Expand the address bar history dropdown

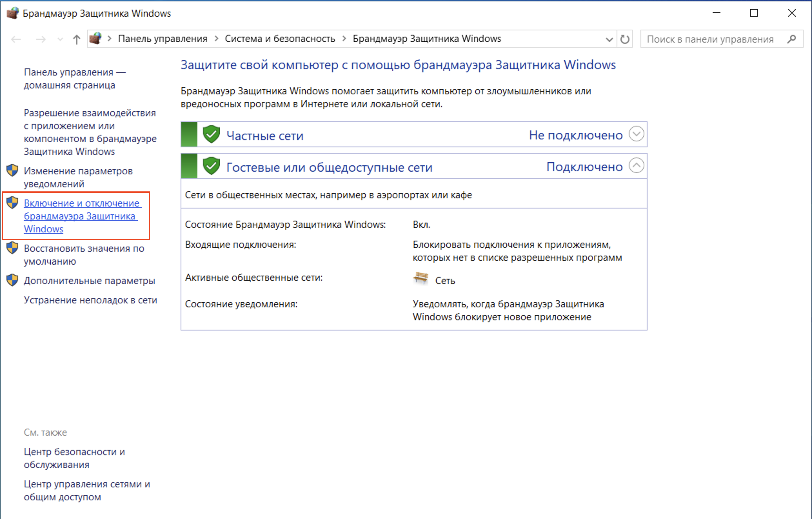pyautogui.click(x=609, y=39)
